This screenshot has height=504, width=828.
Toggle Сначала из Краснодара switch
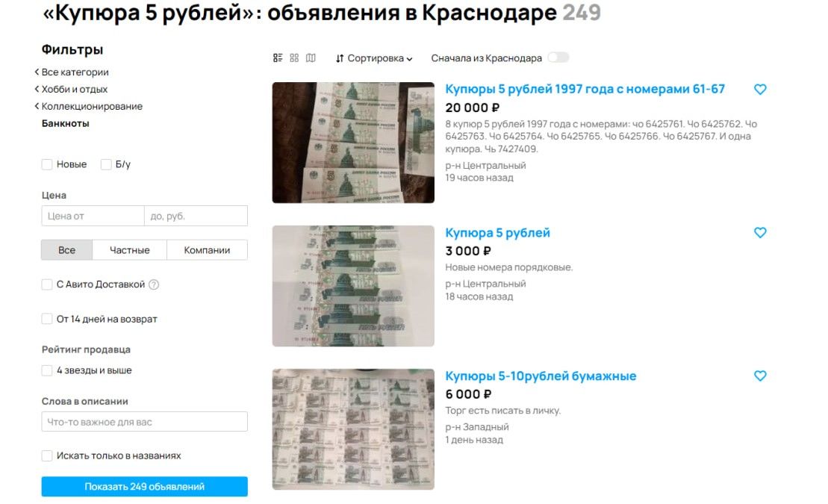point(558,57)
